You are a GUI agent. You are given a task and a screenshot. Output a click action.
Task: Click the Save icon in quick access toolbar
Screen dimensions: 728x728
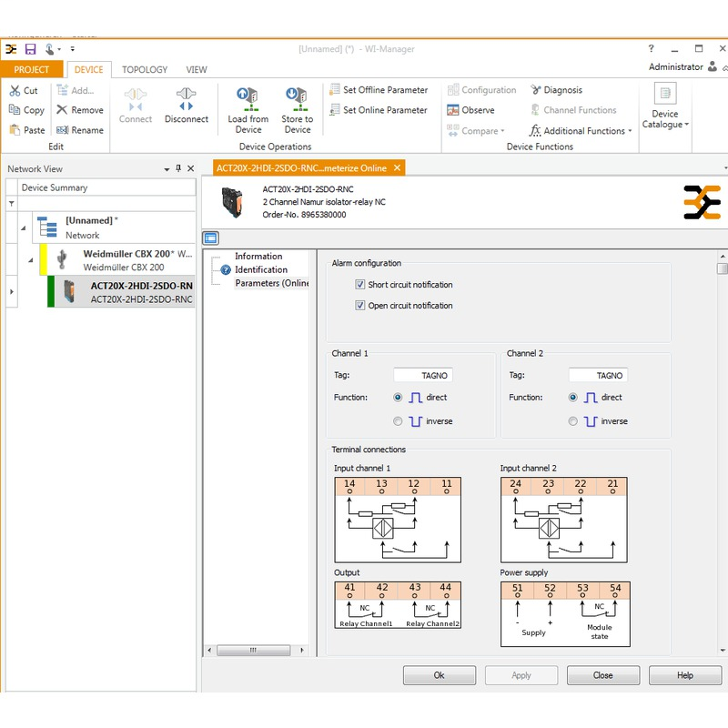[30, 49]
